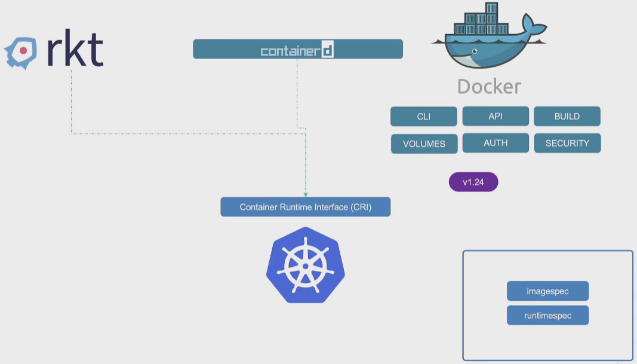Click the gray Docker text label

click(489, 87)
